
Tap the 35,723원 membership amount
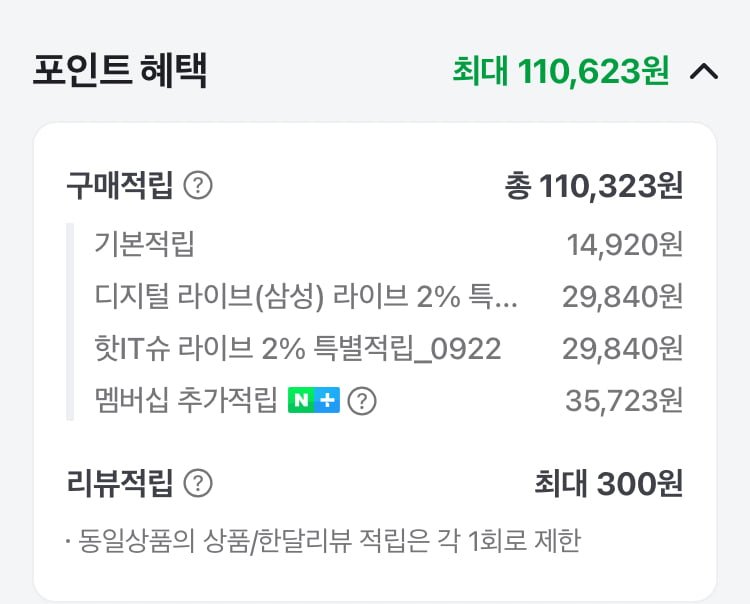click(x=624, y=400)
